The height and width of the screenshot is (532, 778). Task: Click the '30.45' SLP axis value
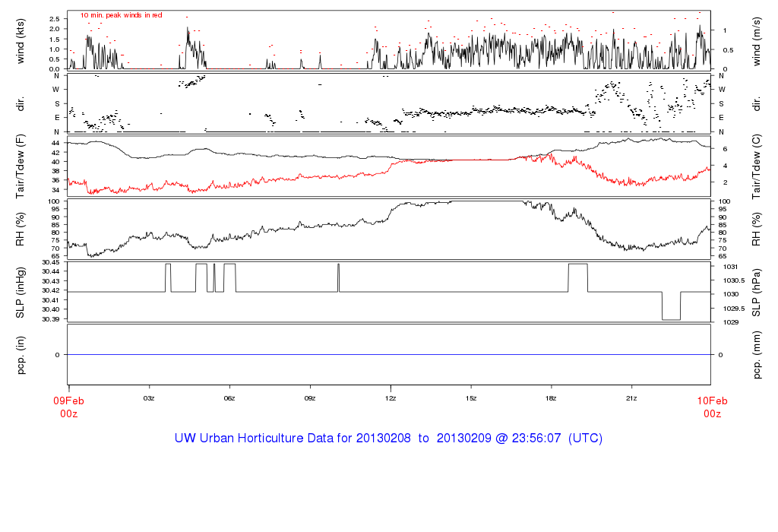click(51, 262)
